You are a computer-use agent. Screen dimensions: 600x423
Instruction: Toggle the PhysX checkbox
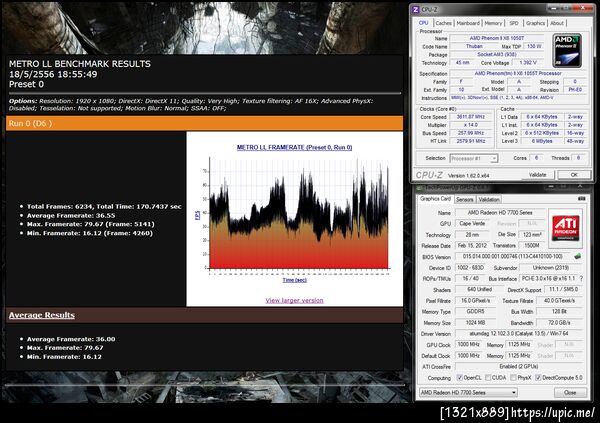[x=514, y=378]
